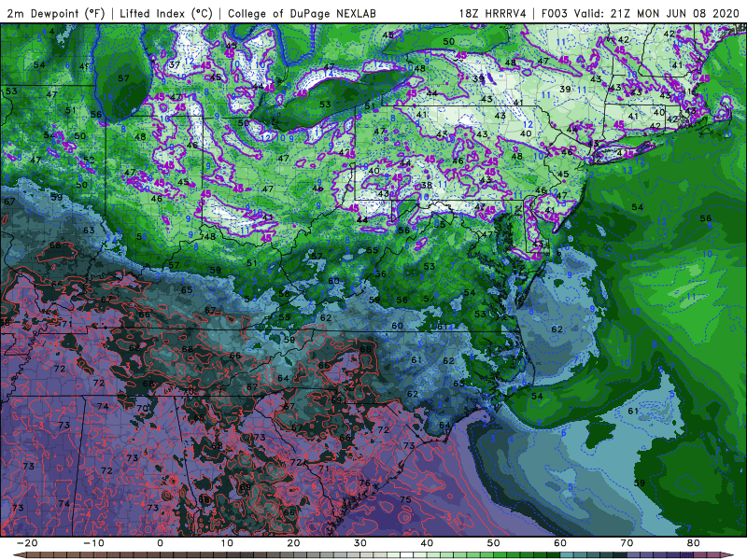Click the "10" color scale label
The image size is (747, 560).
click(227, 543)
